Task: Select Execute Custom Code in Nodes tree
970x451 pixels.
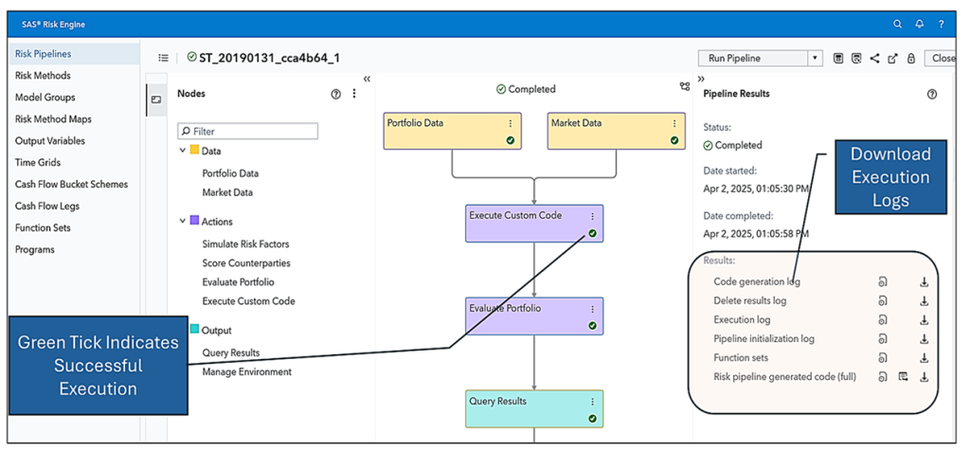Action: pyautogui.click(x=249, y=301)
